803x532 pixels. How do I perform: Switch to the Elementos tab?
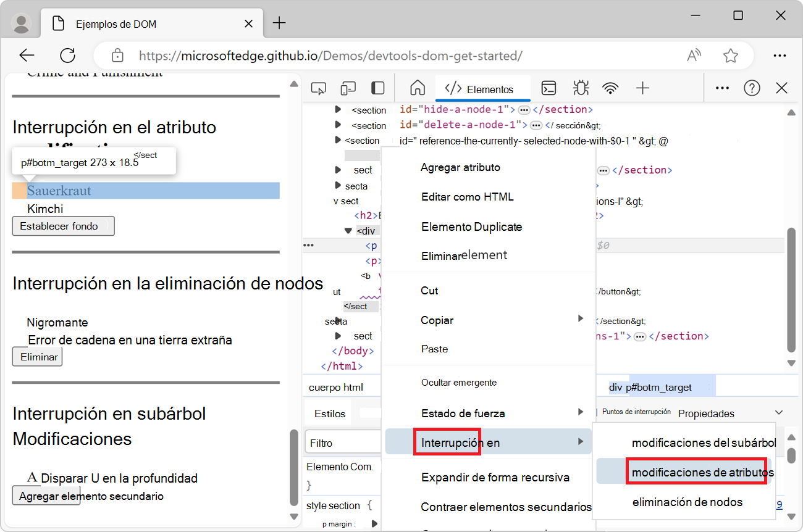(x=482, y=88)
